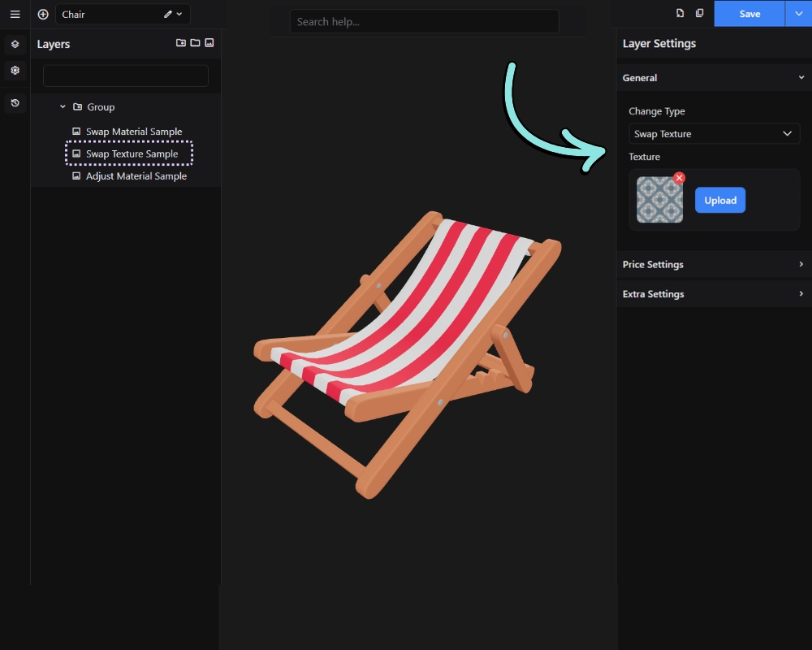Screen dimensions: 812x650
Task: Expand the Price Settings section
Action: point(714,264)
